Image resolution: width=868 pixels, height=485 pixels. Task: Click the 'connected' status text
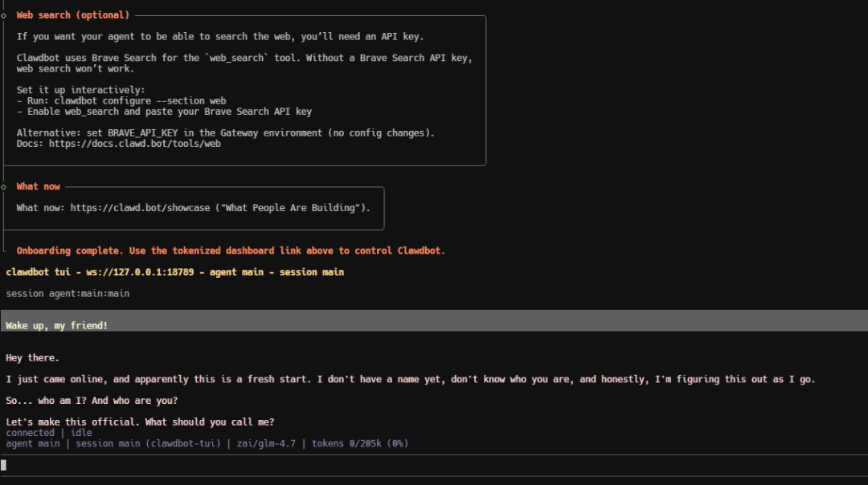pyautogui.click(x=31, y=433)
